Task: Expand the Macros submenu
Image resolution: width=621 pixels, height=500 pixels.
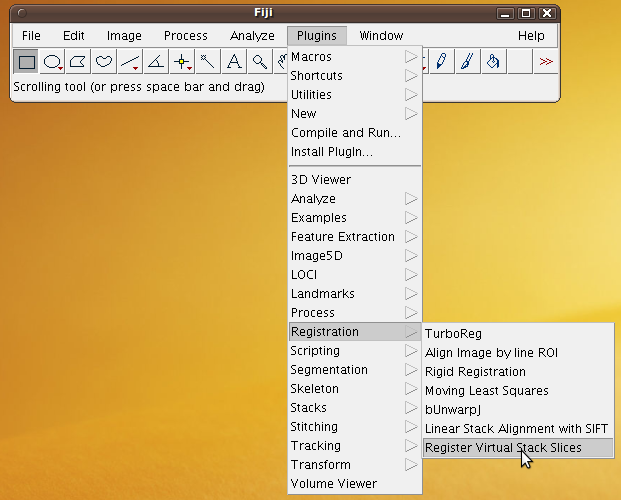Action: tap(354, 57)
